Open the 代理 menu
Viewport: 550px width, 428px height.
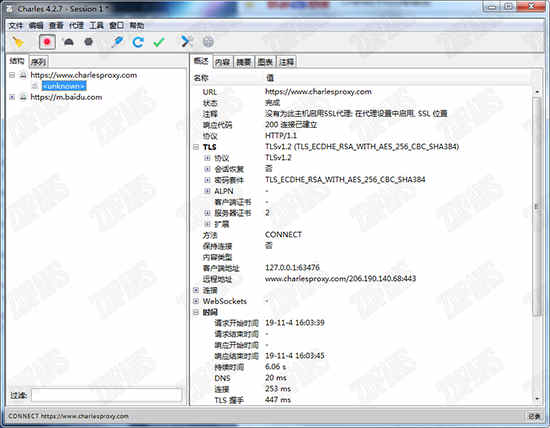coord(76,25)
